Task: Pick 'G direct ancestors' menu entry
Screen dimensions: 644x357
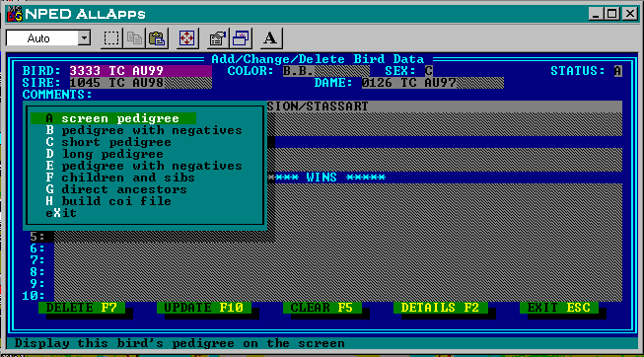Action: click(116, 189)
